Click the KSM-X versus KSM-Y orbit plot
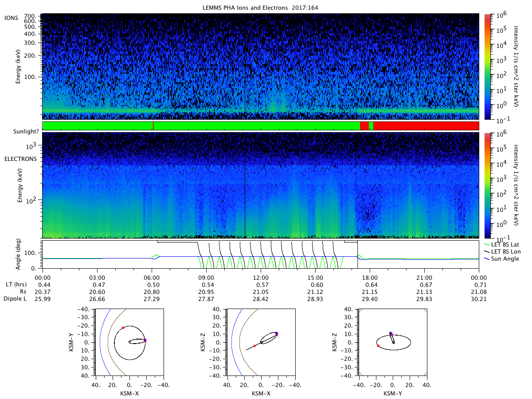This screenshot has height=399, width=532. coord(129,342)
